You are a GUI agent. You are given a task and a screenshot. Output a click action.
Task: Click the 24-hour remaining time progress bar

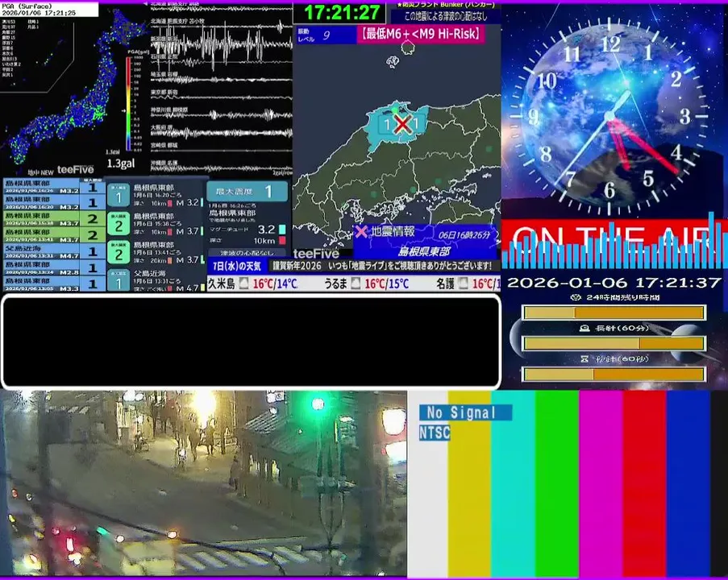614,313
